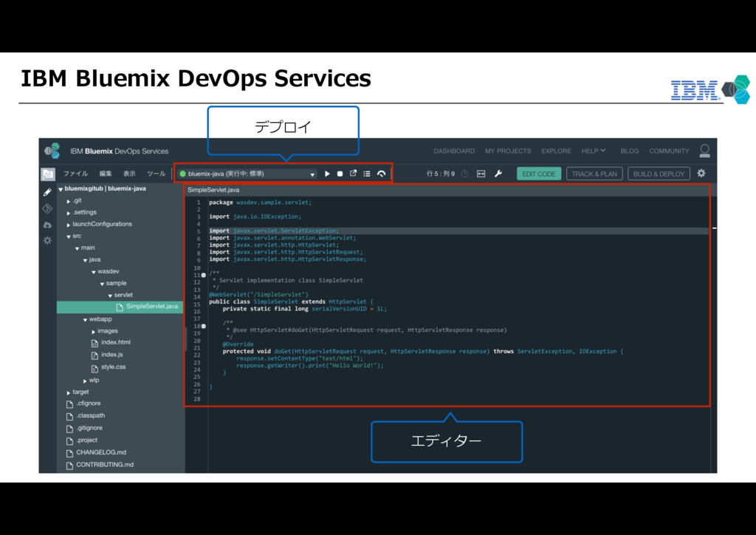Viewport: 756px width, 535px height.
Task: Collapse the Javadoc comment fold at line 11
Action: coord(204,275)
